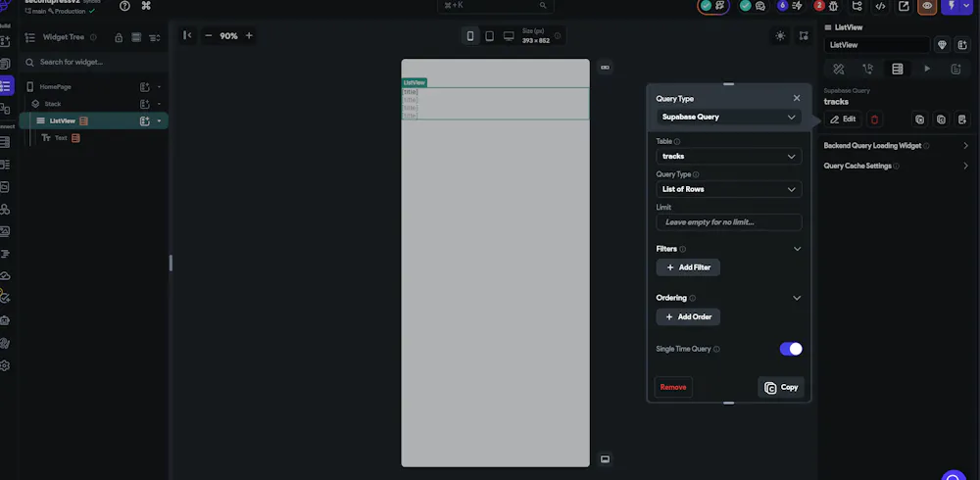Select the active Widget Tree rail icon
Viewport: 980px width, 480px height.
point(6,85)
